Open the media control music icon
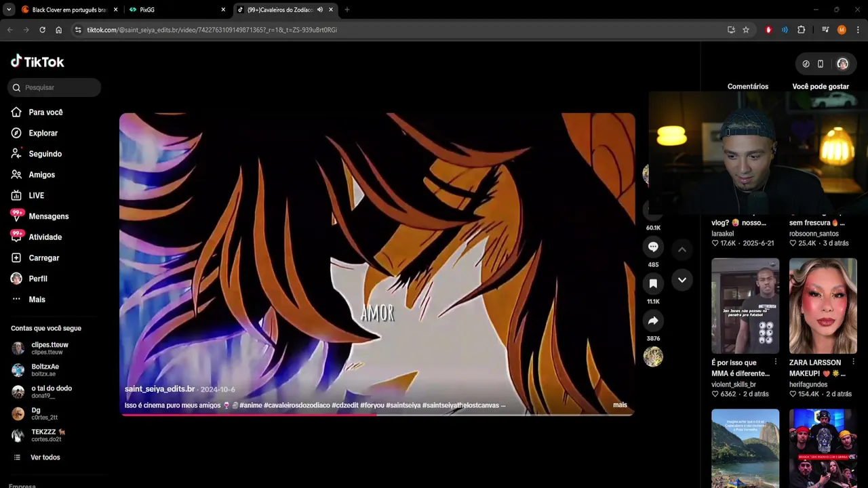The width and height of the screenshot is (868, 488). (825, 30)
